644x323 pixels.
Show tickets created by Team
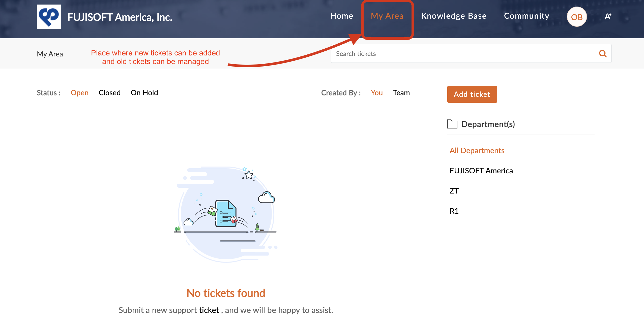tap(401, 93)
